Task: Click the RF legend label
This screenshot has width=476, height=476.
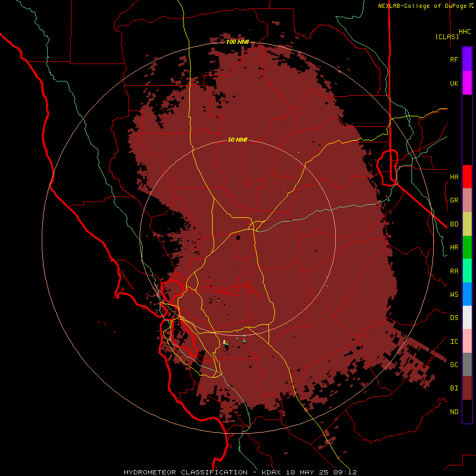Action: pyautogui.click(x=454, y=59)
